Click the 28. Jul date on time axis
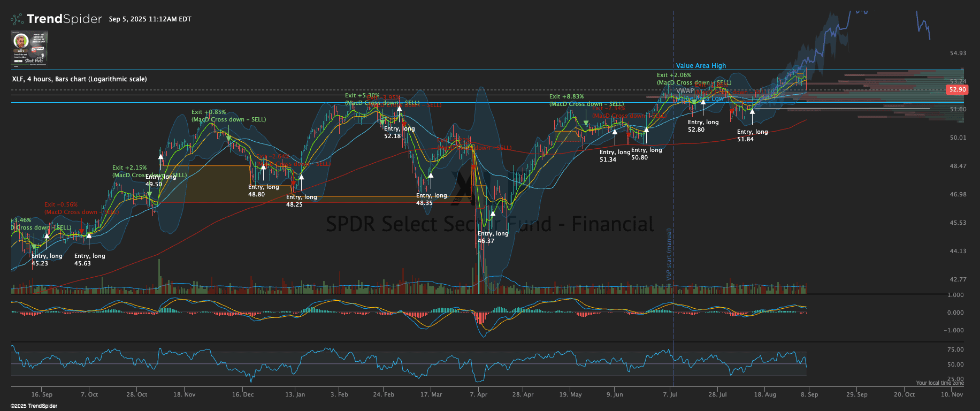980x411 pixels. [x=717, y=394]
